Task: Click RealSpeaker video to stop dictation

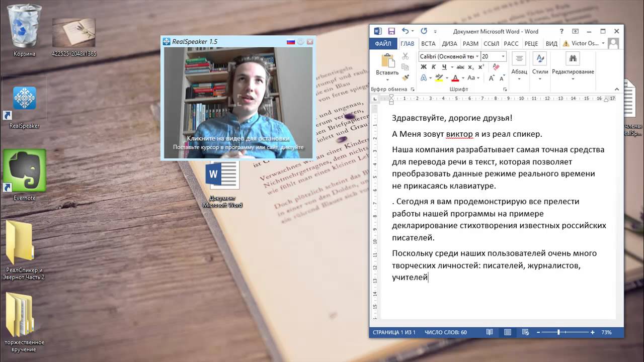Action: 238,103
